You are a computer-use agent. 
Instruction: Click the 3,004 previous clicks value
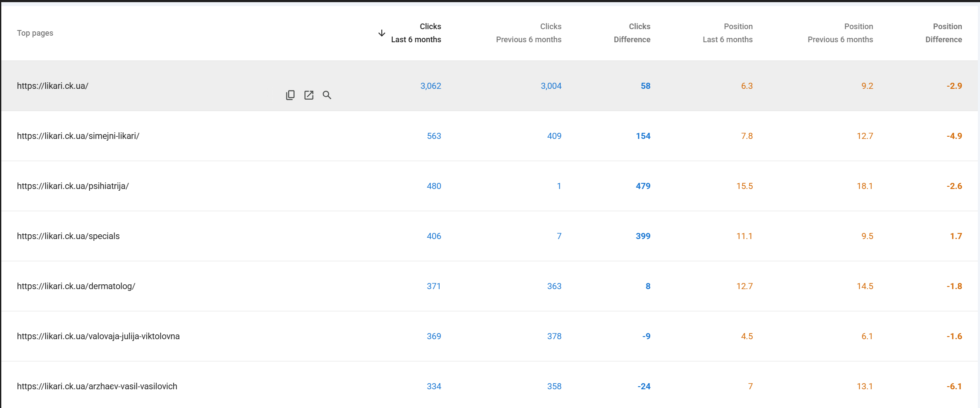coord(551,86)
